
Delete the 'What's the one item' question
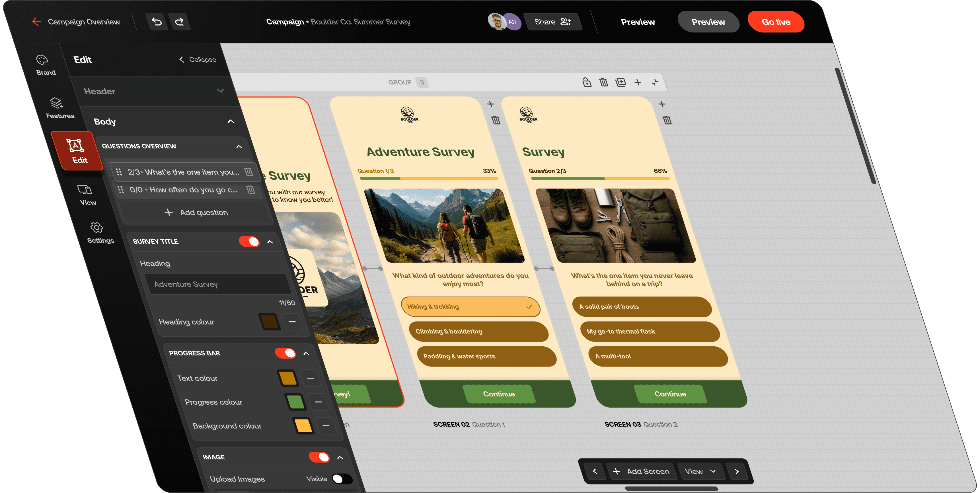248,172
